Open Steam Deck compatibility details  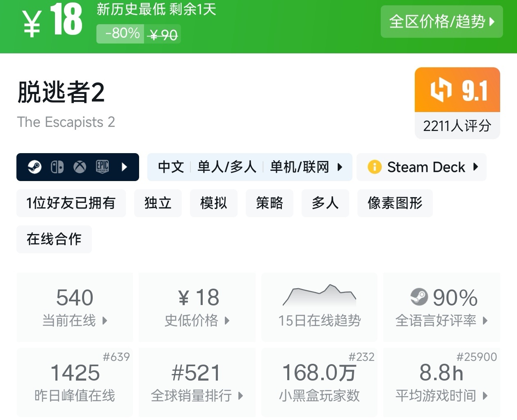(x=427, y=167)
